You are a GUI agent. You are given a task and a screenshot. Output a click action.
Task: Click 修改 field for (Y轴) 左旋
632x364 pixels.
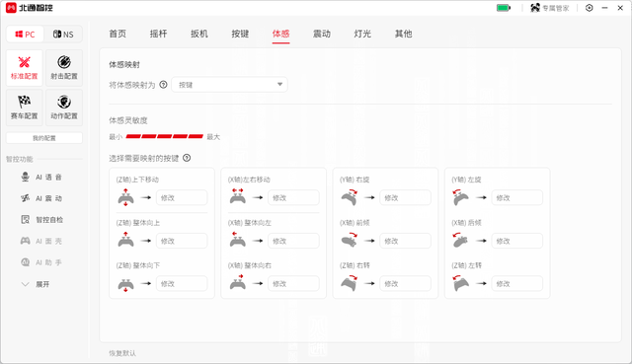coord(517,197)
